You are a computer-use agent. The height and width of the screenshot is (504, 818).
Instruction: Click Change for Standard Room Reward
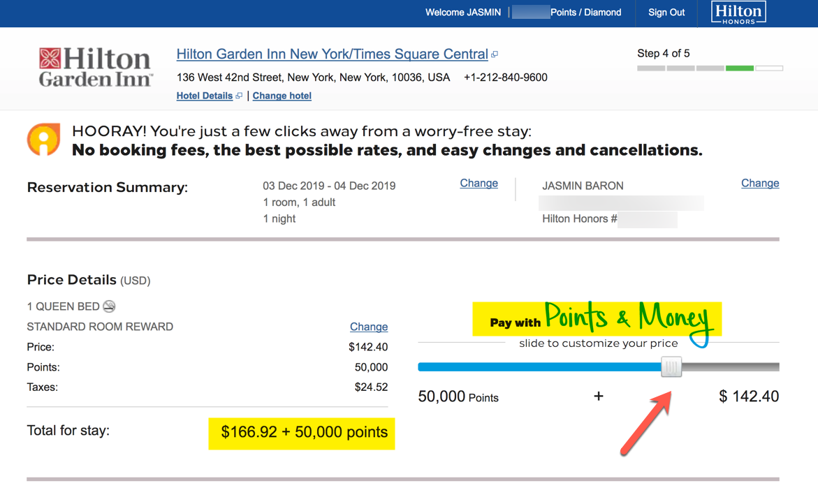368,327
